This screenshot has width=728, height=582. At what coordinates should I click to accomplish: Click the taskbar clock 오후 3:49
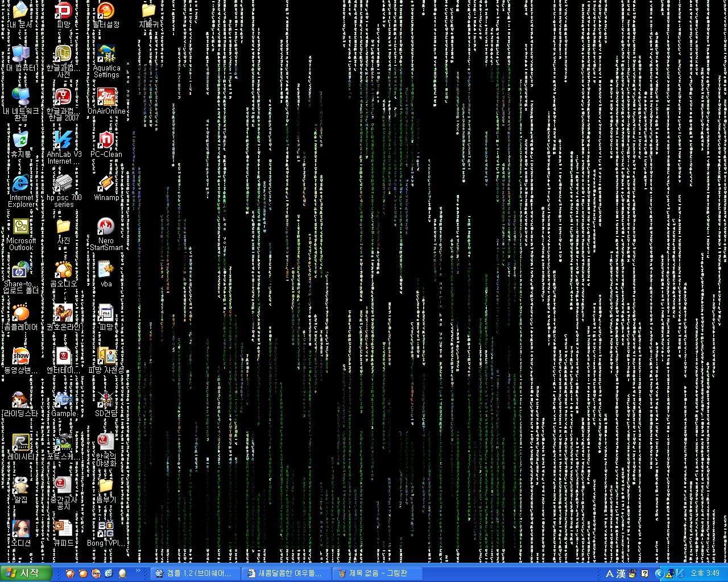[705, 573]
